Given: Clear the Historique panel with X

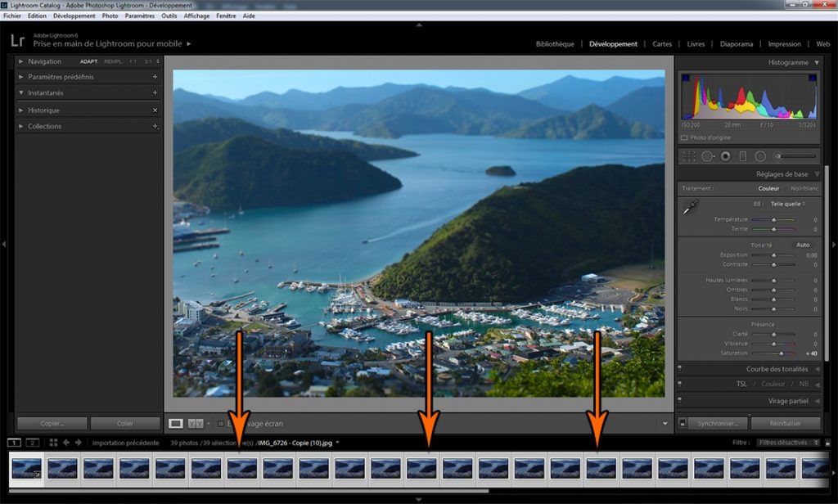Looking at the screenshot, I should tap(155, 110).
